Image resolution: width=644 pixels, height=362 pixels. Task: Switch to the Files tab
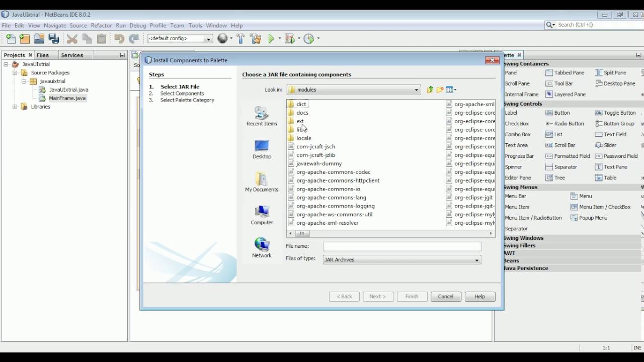click(x=43, y=55)
